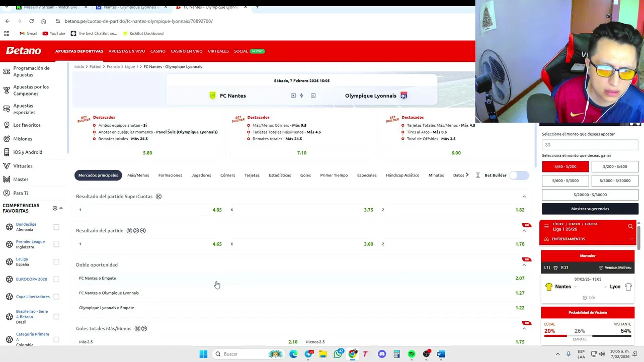Collapse the Competencias Favoritas list
Image resolution: width=644 pixels, height=362 pixels.
(61, 208)
